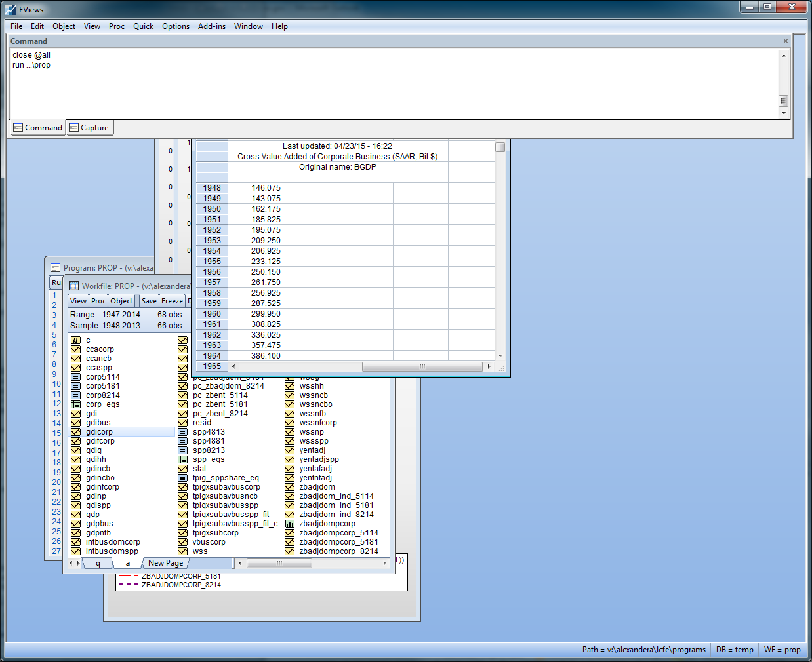Viewport: 812px width, 662px height.
Task: Click the series window horizontal scrollbar thumb
Action: [x=422, y=366]
